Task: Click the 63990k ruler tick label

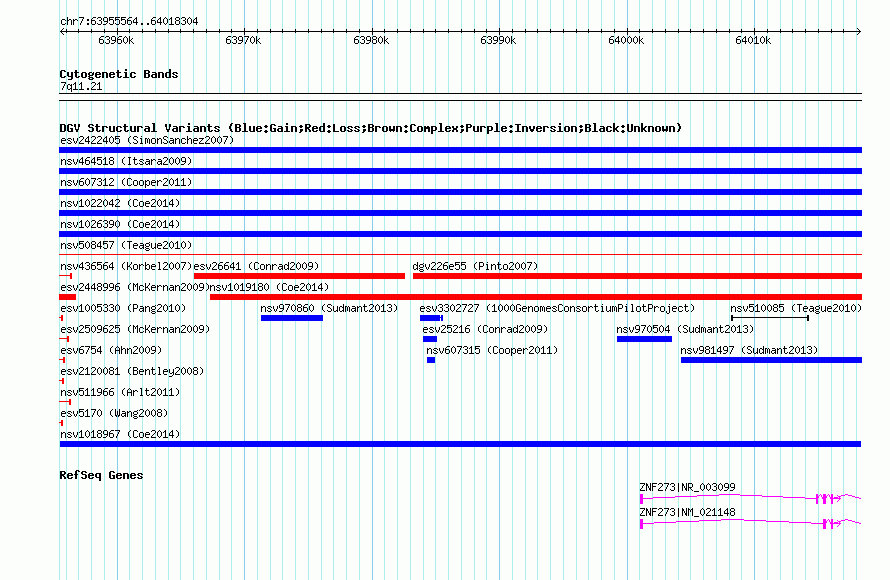Action: click(498, 40)
